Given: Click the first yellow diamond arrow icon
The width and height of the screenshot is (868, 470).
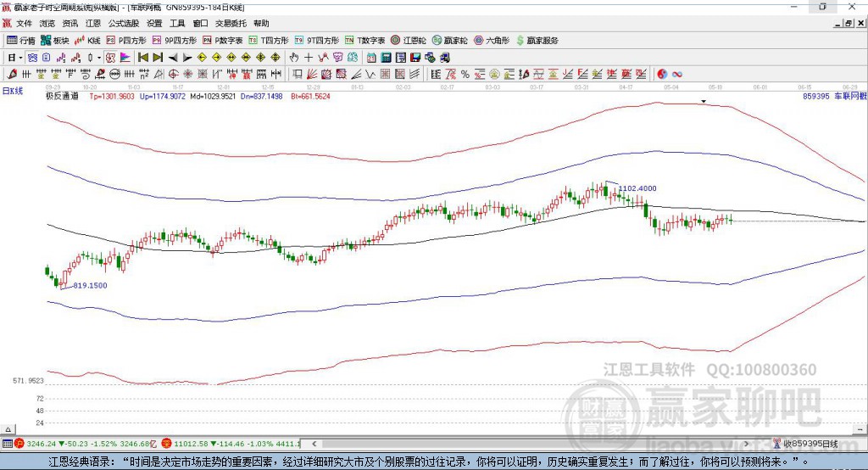Looking at the screenshot, I should (x=202, y=58).
